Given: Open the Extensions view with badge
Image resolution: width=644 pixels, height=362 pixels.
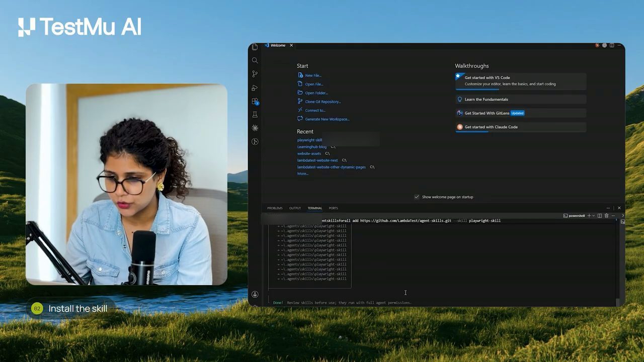Looking at the screenshot, I should [255, 101].
